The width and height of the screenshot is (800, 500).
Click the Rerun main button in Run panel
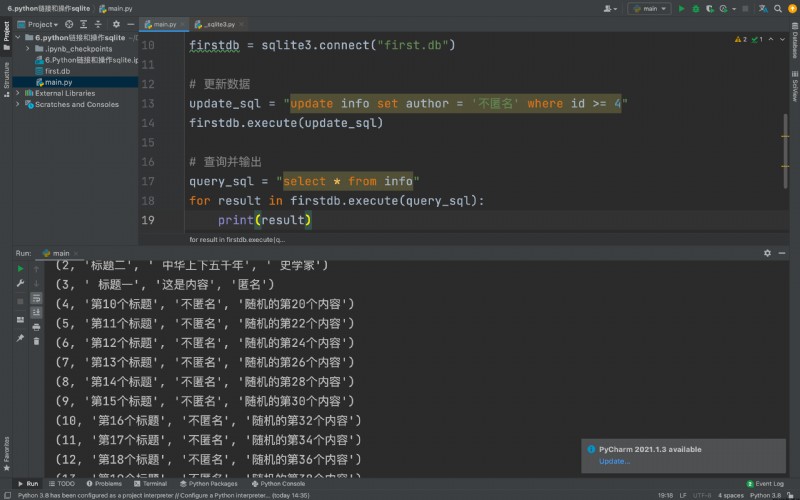[20, 268]
